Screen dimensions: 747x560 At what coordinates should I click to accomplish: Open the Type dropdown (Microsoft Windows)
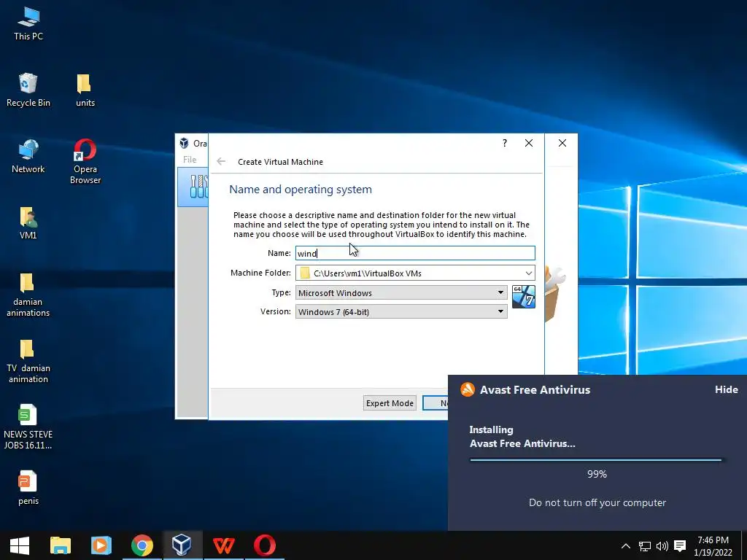coord(401,292)
